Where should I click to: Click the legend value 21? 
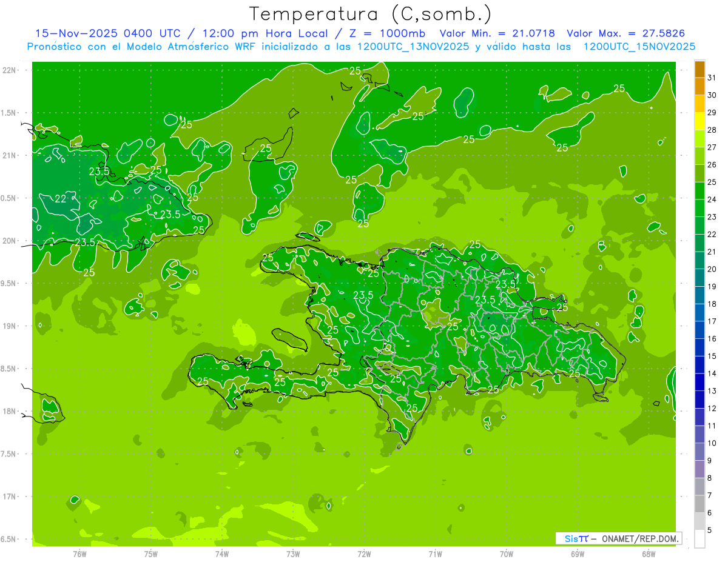point(712,252)
